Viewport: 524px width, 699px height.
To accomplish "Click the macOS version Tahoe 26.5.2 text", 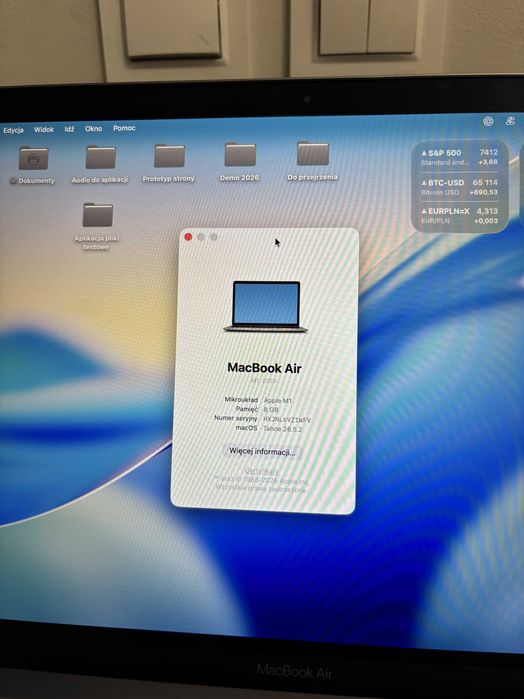I will coord(283,429).
